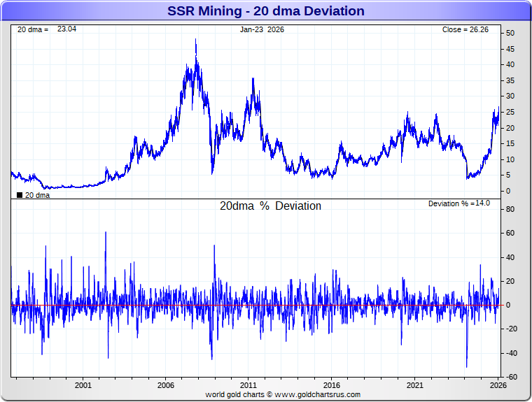Click the 2011 x-axis year label

pyautogui.click(x=248, y=385)
